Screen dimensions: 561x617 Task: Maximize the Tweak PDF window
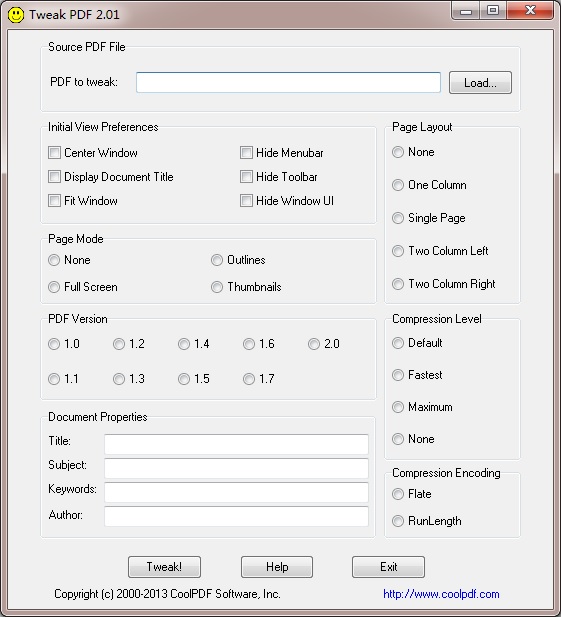[x=493, y=11]
